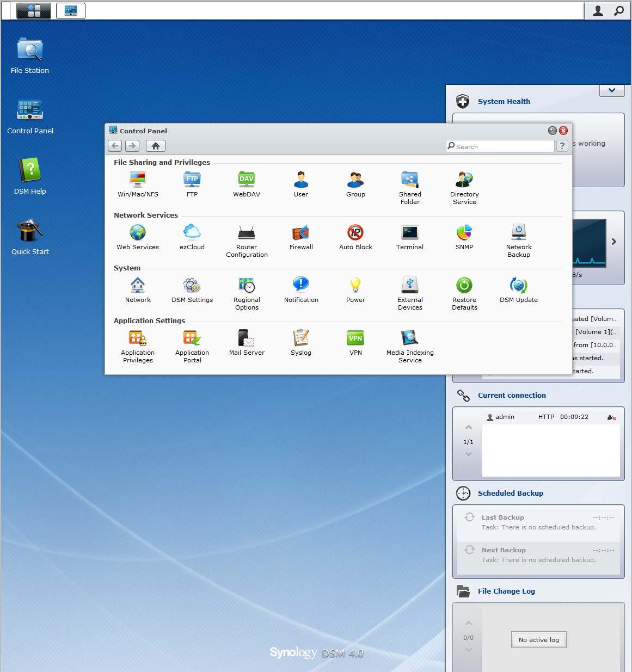Viewport: 632px width, 672px height.
Task: Collapse the widget panel with top chevron
Action: pos(612,90)
